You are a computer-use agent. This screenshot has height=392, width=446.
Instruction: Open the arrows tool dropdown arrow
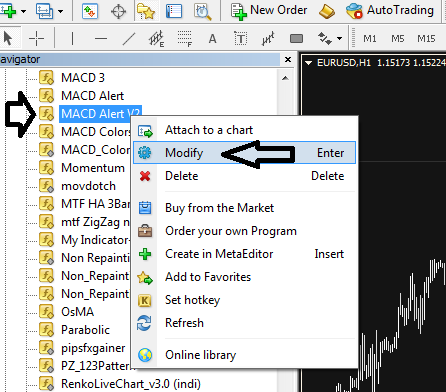tap(339, 39)
